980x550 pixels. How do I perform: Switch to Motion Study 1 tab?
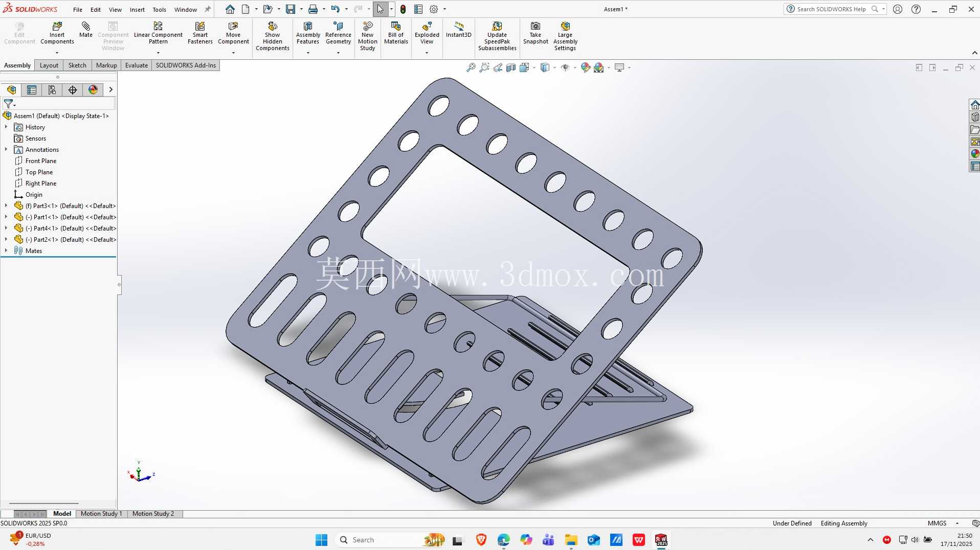tap(101, 514)
